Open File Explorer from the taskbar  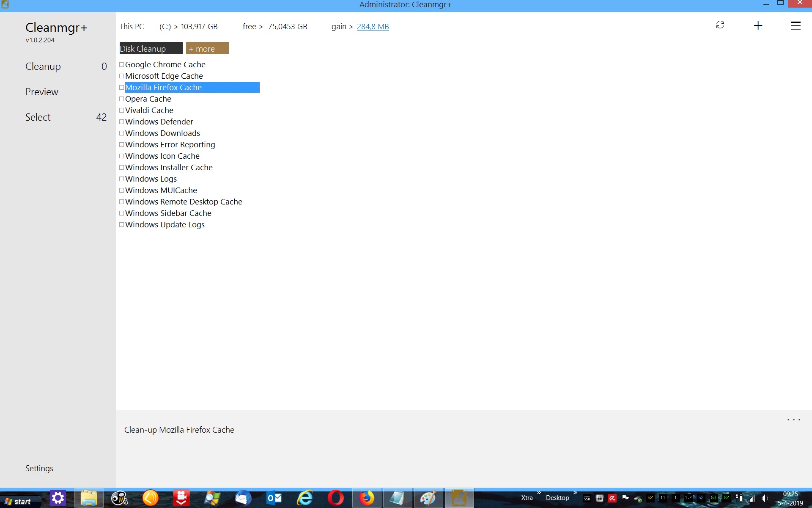(89, 498)
